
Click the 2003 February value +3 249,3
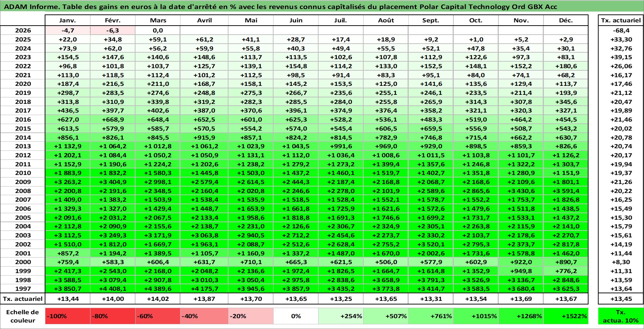click(x=113, y=235)
